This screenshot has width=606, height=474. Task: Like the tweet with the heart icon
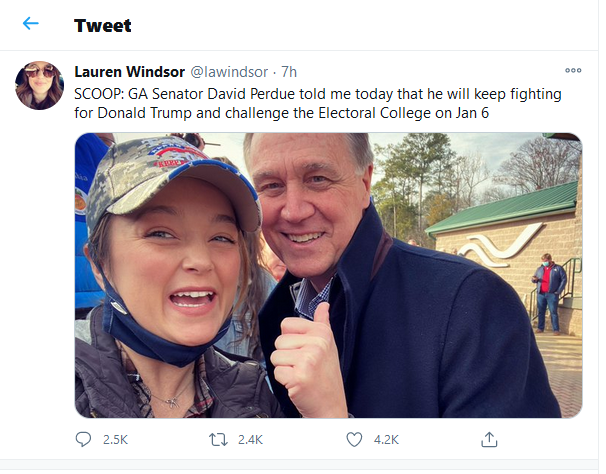click(x=353, y=439)
